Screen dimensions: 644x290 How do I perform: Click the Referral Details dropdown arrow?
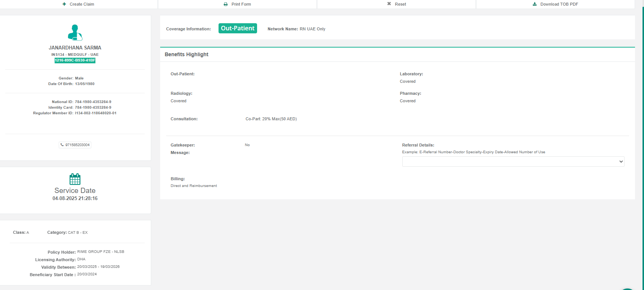pyautogui.click(x=621, y=161)
